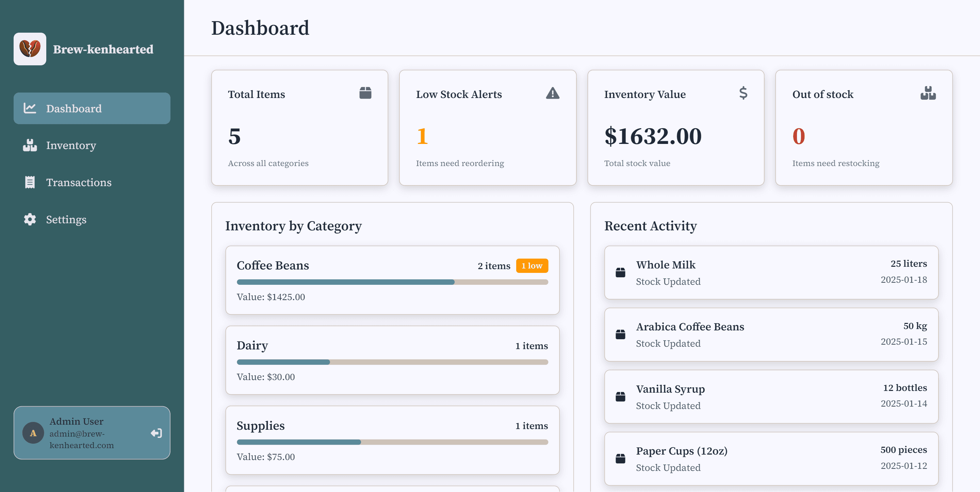980x492 pixels.
Task: Click the boxes icon on Out of stock card
Action: [x=928, y=93]
